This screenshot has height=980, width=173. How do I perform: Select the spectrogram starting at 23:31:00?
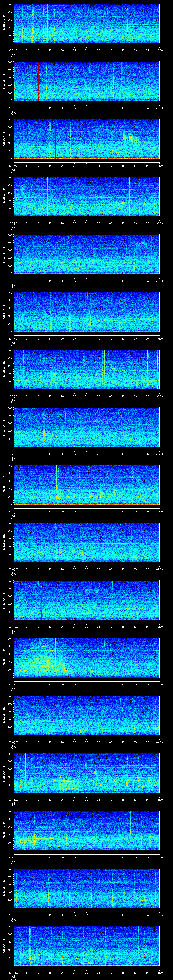click(87, 24)
